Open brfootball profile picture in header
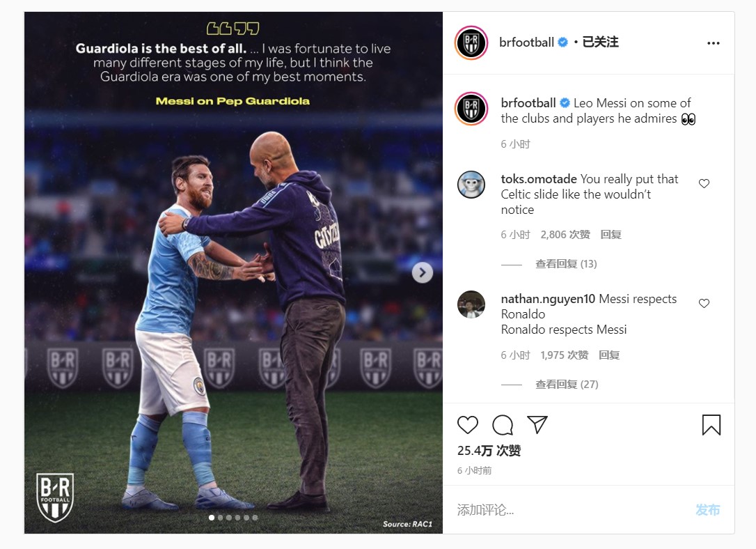756x549 pixels. 471,43
